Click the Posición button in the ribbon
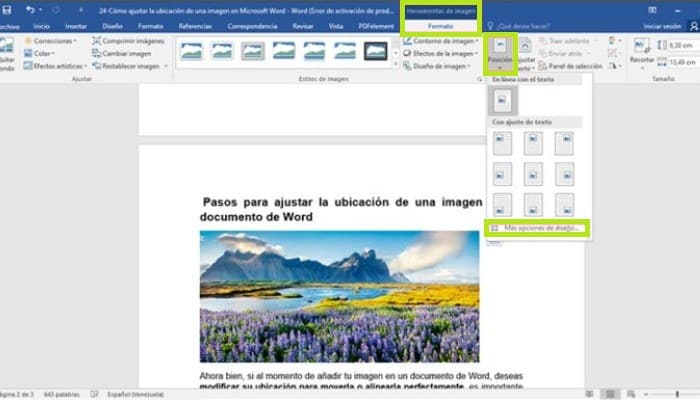 [500, 54]
